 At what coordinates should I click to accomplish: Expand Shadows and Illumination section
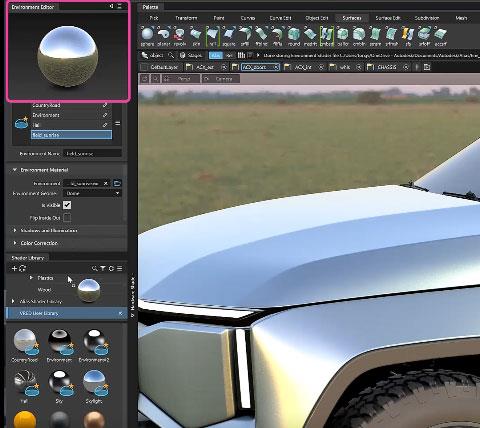[15, 230]
